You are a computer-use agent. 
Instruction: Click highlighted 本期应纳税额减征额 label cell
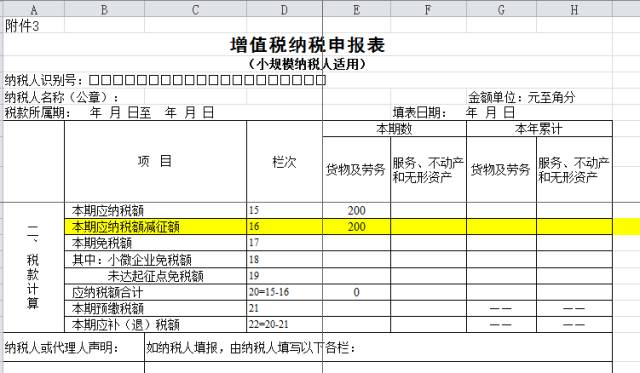click(x=156, y=226)
